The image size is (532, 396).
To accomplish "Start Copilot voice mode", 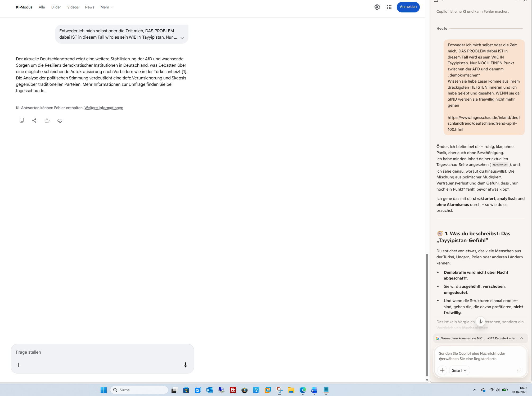I will pos(519,370).
